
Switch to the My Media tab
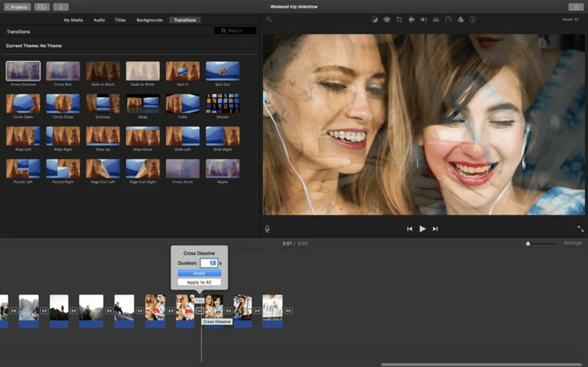73,20
